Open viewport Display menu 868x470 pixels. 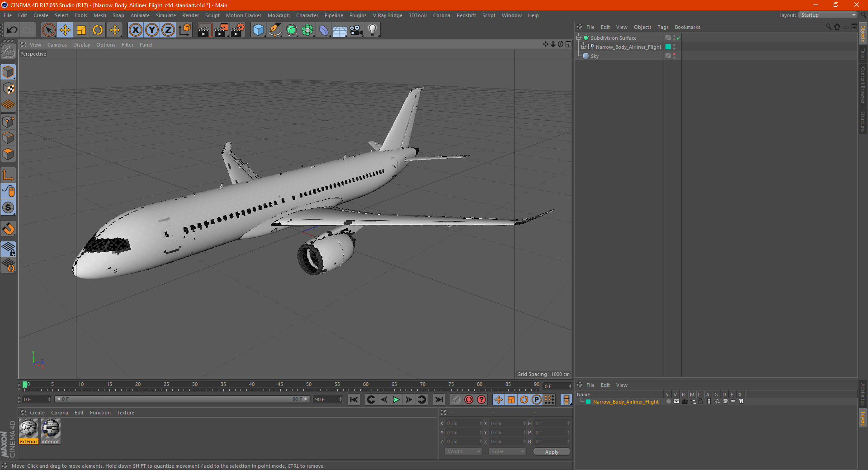point(81,45)
